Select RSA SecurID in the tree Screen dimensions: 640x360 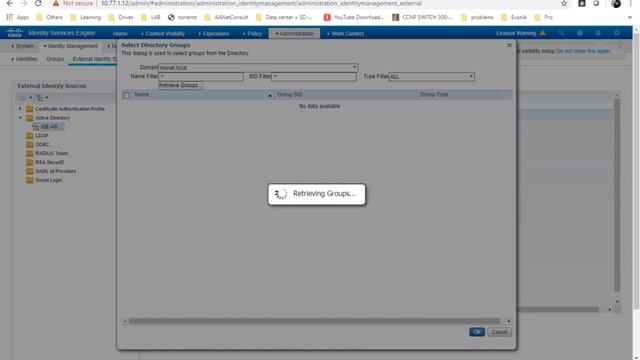(x=49, y=162)
